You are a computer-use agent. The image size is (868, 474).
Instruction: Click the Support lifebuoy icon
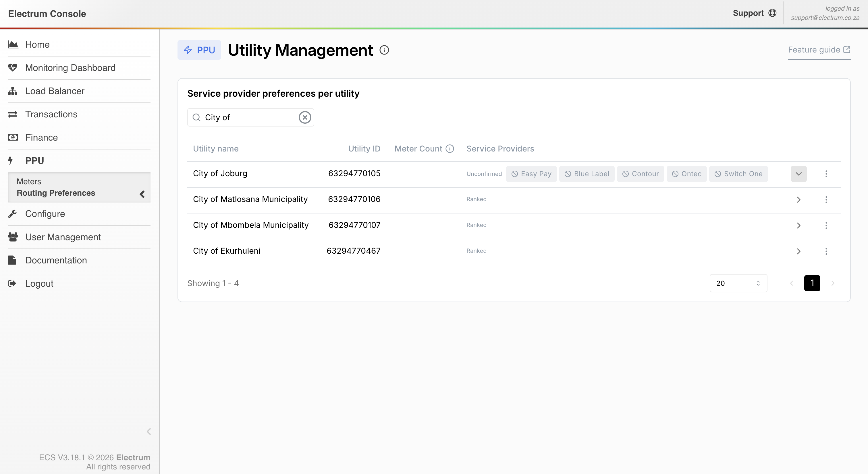pyautogui.click(x=772, y=13)
